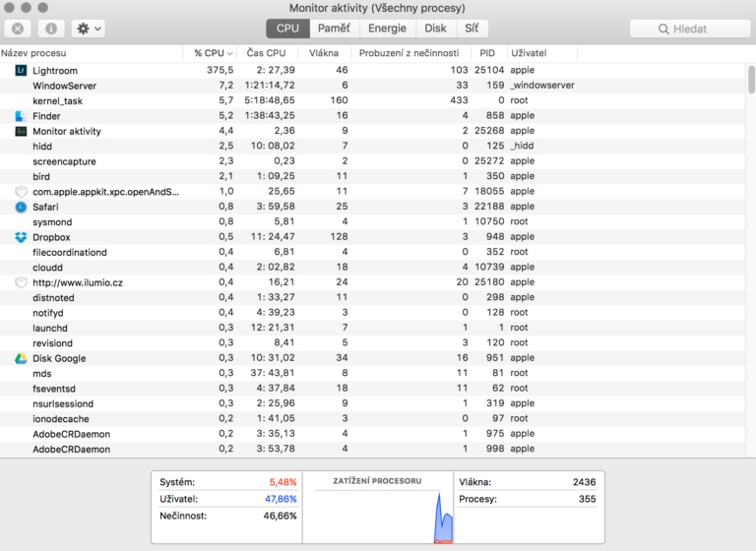Click the shield icon beside http://www.ilumio.cz
The height and width of the screenshot is (551, 756).
21,282
